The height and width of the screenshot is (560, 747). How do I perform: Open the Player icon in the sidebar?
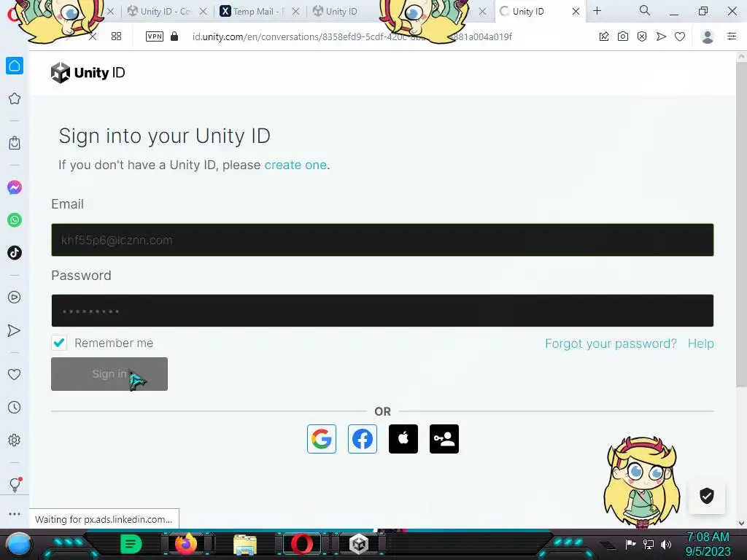(15, 297)
